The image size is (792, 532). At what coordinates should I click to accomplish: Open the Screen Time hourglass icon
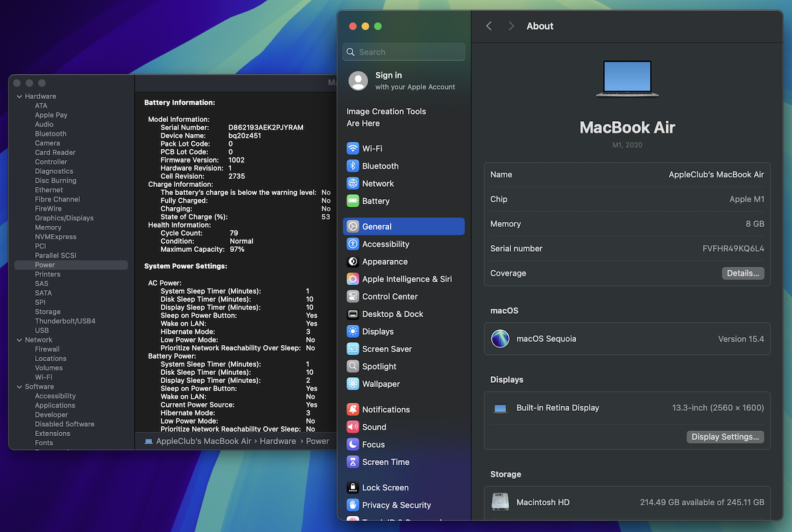click(353, 462)
